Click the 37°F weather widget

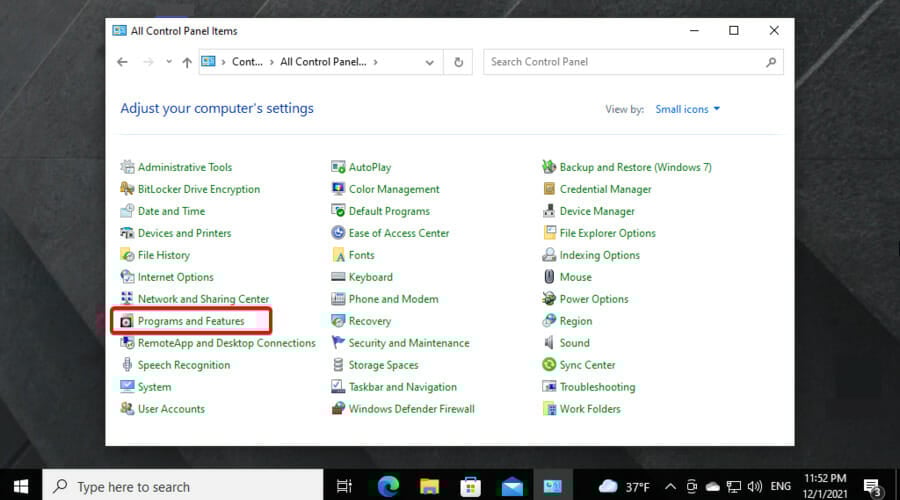coord(624,487)
